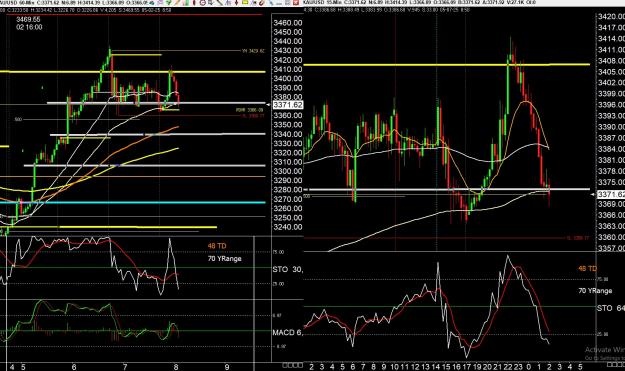The width and height of the screenshot is (625, 371).
Task: Click the yellow note icon in top toolbar
Action: point(245,2)
